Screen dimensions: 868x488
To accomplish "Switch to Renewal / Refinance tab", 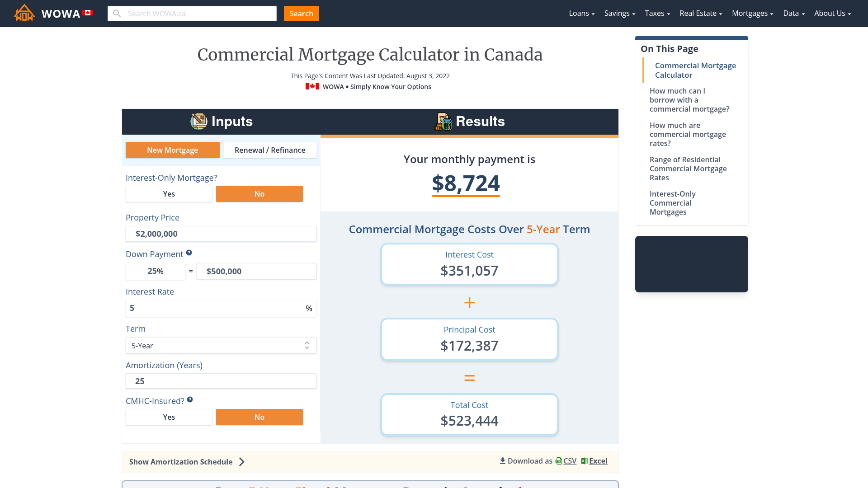I will click(269, 150).
